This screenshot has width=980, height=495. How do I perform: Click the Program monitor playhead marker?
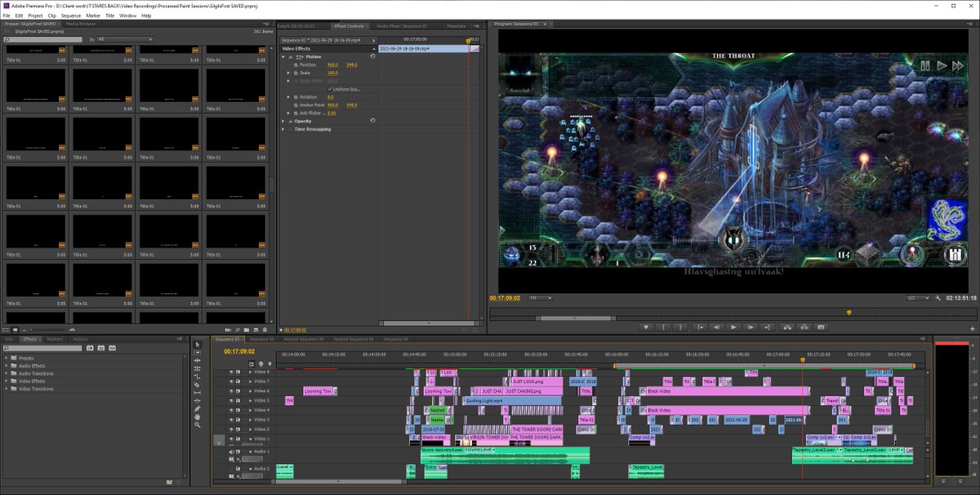click(x=849, y=312)
